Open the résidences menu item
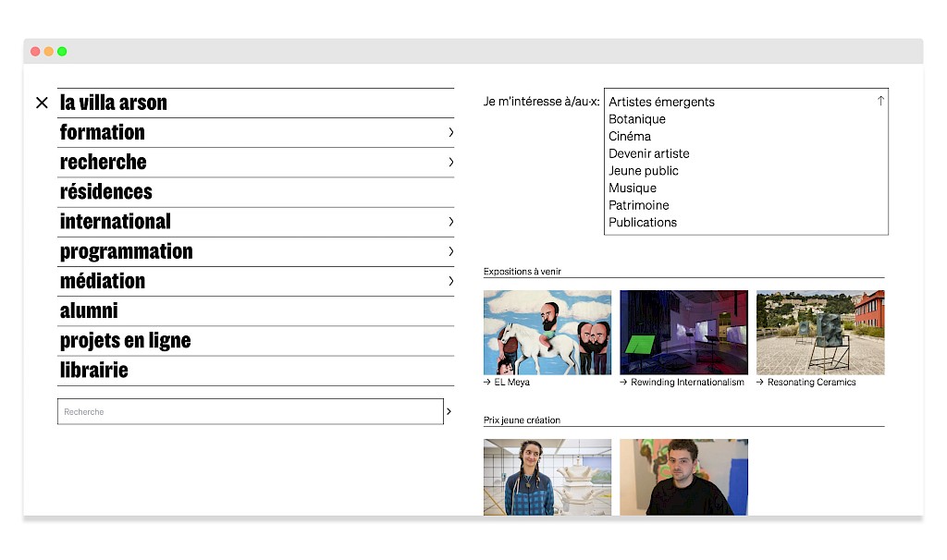 pos(106,192)
